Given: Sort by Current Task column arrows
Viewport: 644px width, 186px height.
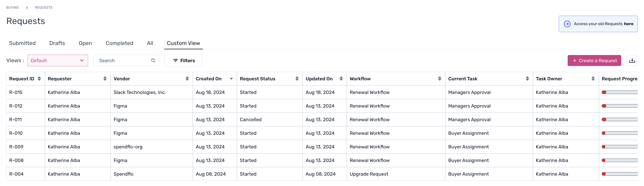Looking at the screenshot, I should (x=527, y=79).
